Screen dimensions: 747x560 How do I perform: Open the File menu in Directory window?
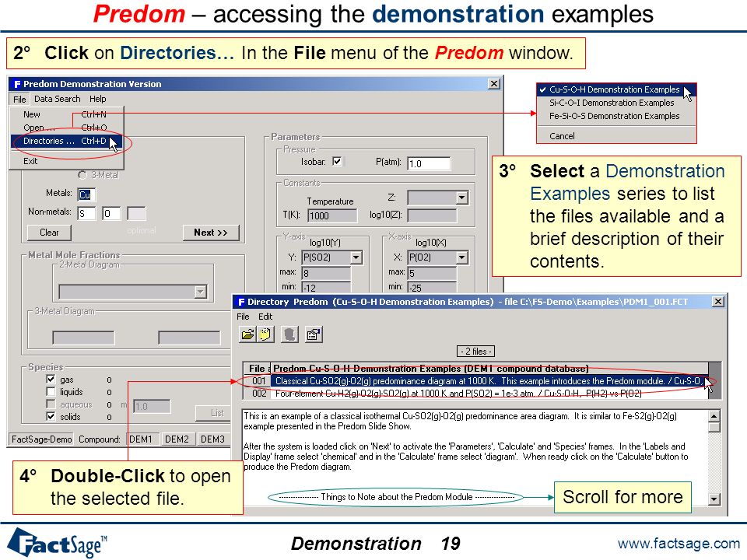click(x=243, y=317)
